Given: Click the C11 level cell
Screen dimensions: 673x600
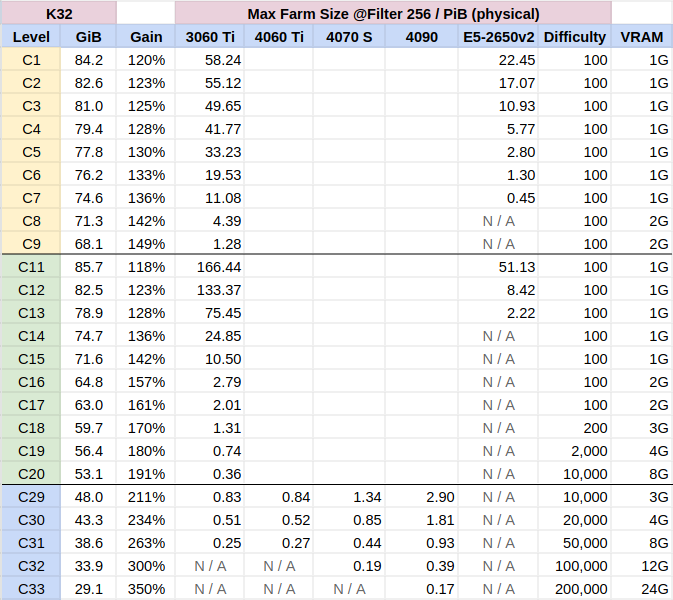Looking at the screenshot, I should tap(31, 267).
